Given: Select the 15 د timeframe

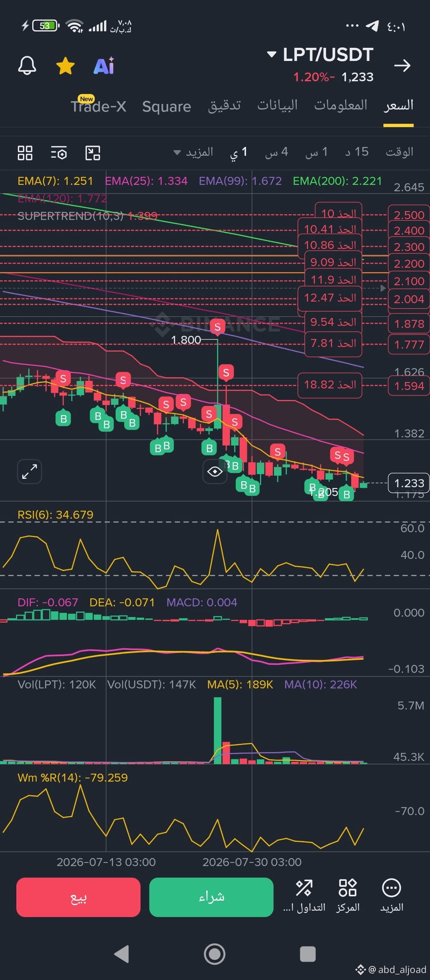Looking at the screenshot, I should point(357,152).
